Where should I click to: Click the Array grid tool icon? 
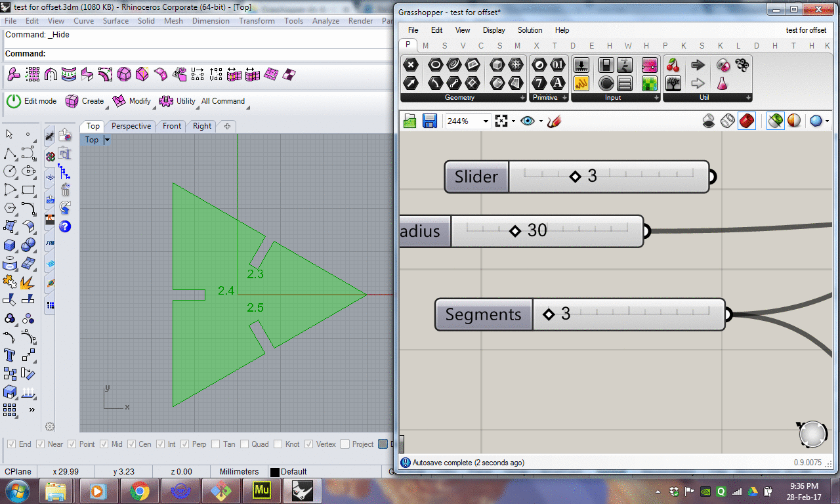point(10,411)
